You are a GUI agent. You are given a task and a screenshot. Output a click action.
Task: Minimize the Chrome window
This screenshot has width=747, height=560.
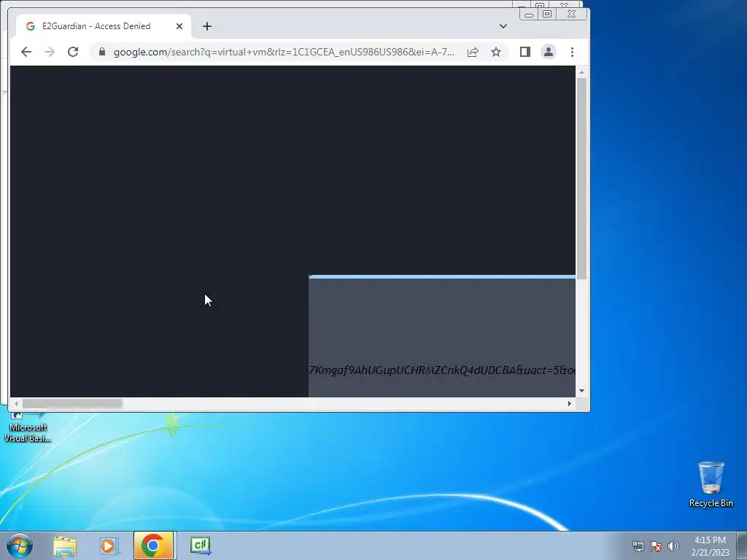click(x=529, y=15)
